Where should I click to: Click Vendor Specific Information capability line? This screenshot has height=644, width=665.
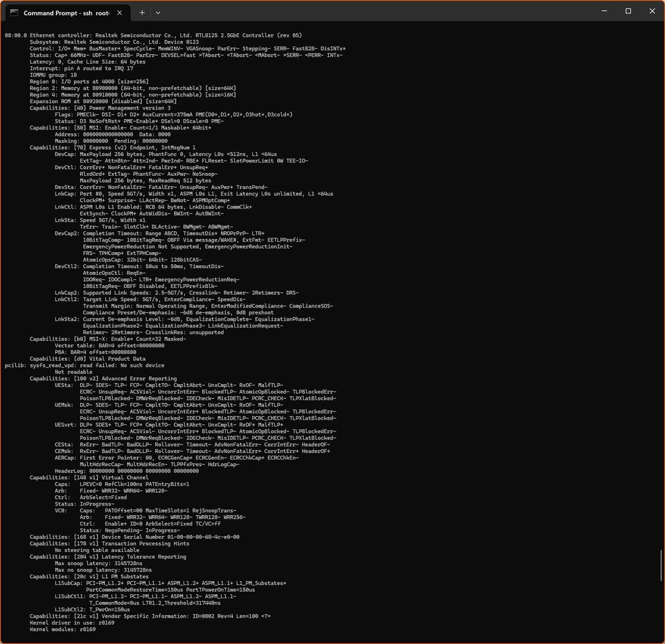click(150, 616)
